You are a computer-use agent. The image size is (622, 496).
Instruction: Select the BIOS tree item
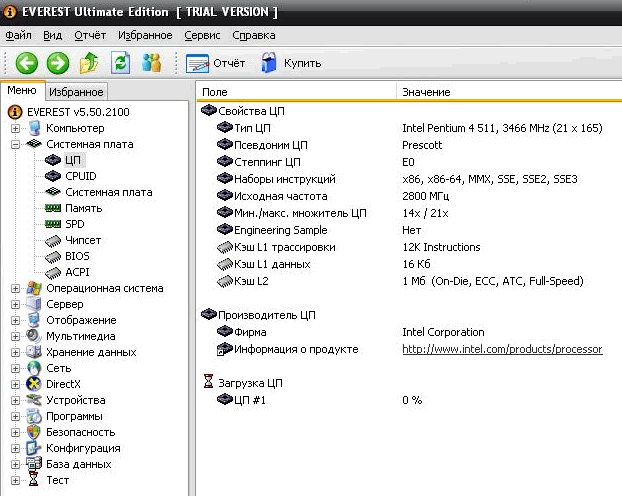click(77, 256)
